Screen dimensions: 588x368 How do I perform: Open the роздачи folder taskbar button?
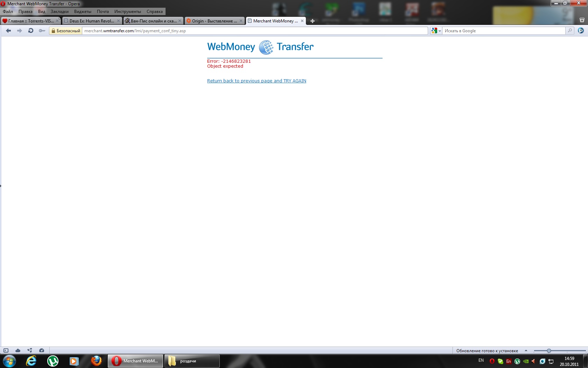click(x=192, y=361)
